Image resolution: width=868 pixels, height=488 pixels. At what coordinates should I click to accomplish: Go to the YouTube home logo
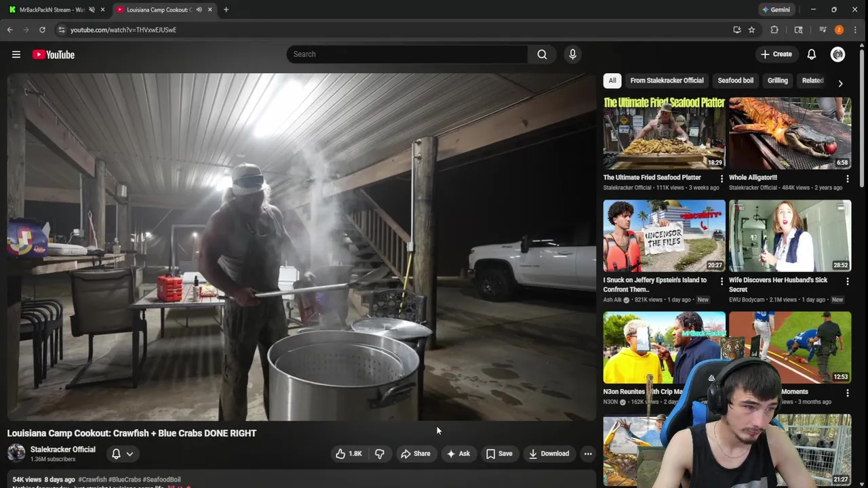[x=54, y=54]
